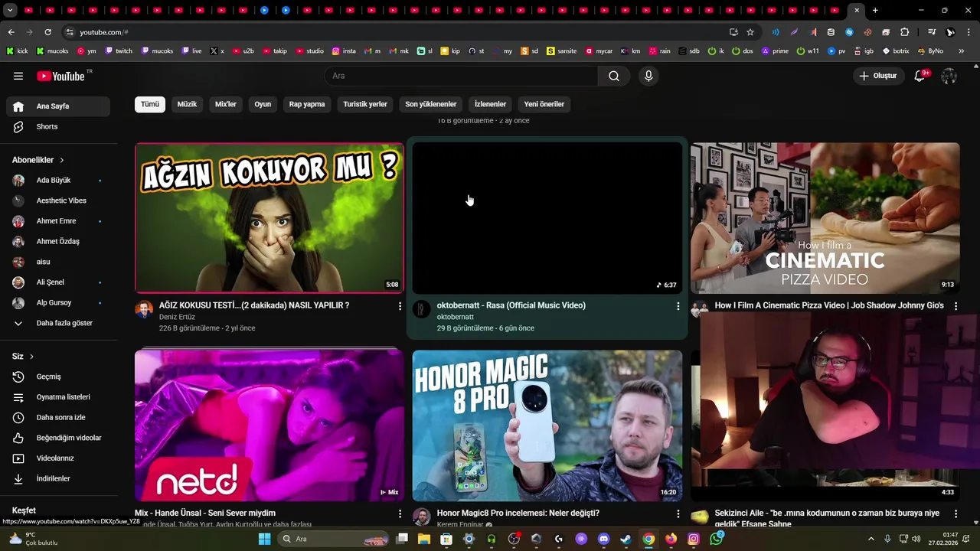This screenshot has width=980, height=551.
Task: Open the twitch bookmark
Action: pyautogui.click(x=119, y=51)
